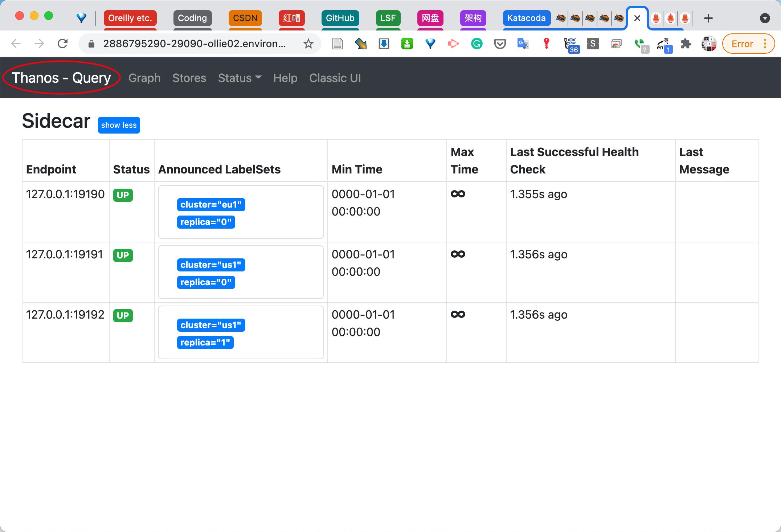Open a new tab with the plus button
The height and width of the screenshot is (532, 781).
[708, 18]
